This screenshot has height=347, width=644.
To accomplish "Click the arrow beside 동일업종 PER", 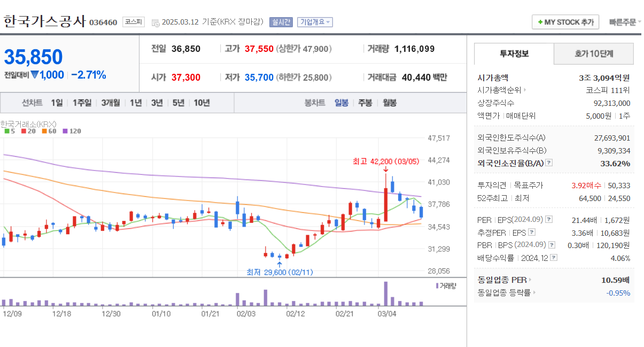I will tap(531, 280).
